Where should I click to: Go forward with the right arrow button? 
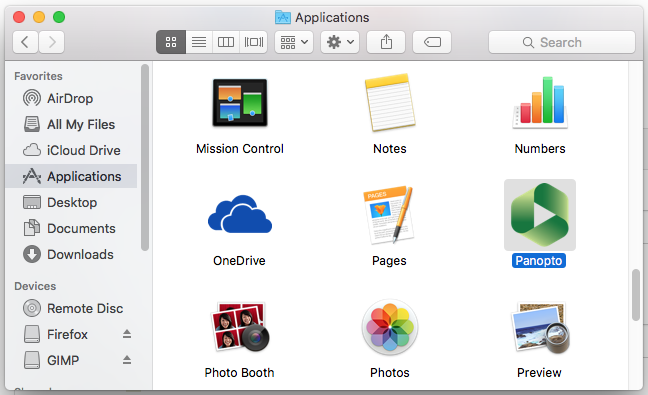coord(52,42)
